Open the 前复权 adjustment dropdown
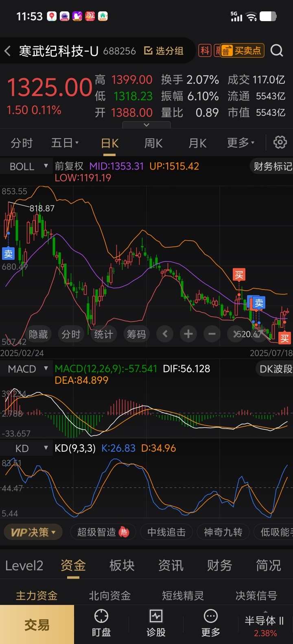This screenshot has width=293, height=644. click(x=69, y=166)
